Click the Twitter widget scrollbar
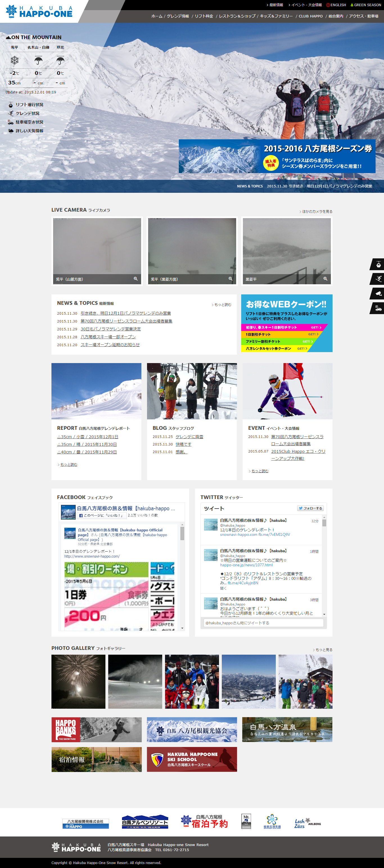Screen dimensions: 384x868 tap(324, 565)
